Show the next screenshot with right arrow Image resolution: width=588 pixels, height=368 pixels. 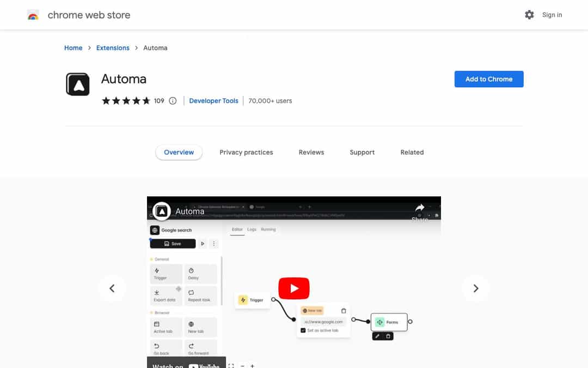[x=475, y=288]
